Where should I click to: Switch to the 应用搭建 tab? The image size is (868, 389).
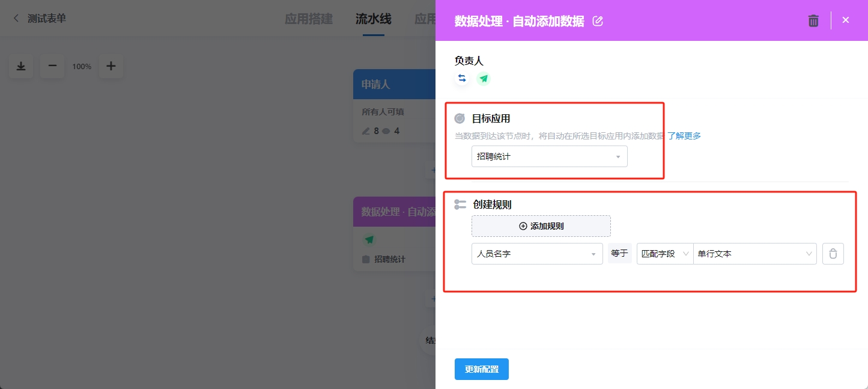click(x=309, y=19)
